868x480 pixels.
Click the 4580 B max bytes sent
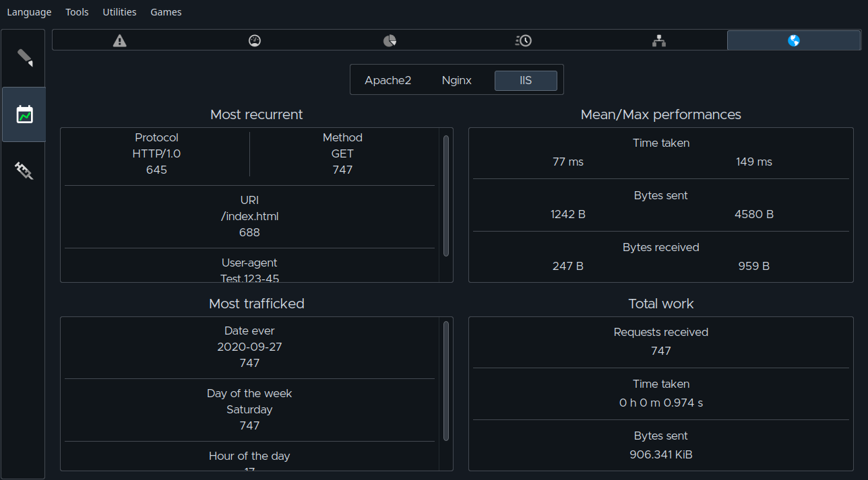point(754,214)
